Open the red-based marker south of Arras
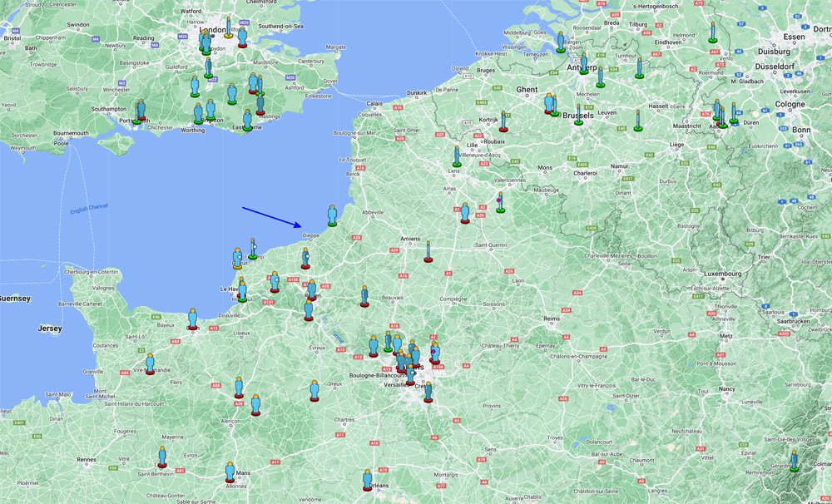This screenshot has height=504, width=832. (x=465, y=213)
